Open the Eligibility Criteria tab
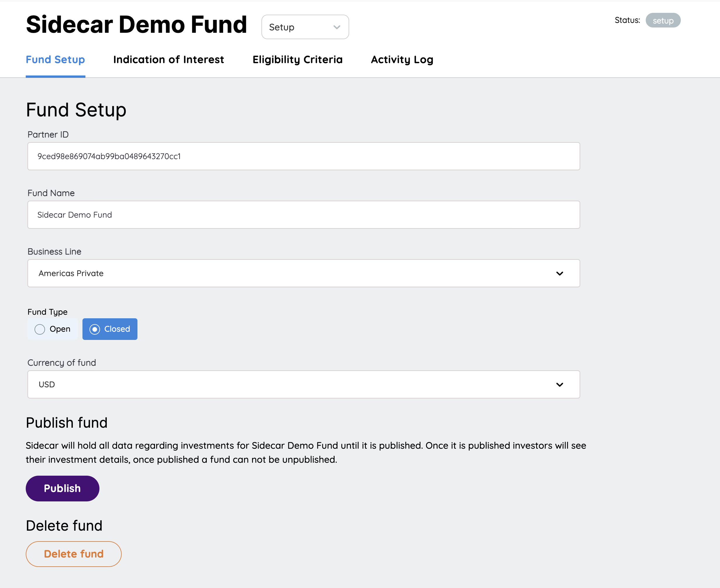 [298, 60]
